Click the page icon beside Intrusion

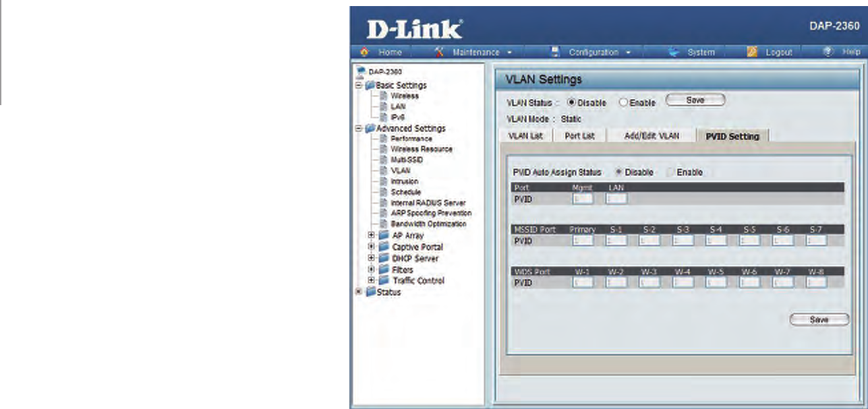[x=384, y=181]
